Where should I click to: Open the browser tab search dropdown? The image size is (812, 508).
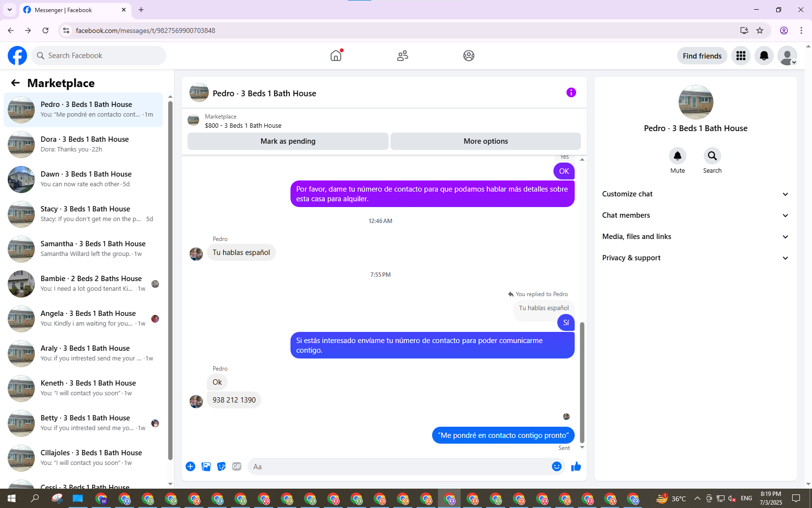coord(10,10)
